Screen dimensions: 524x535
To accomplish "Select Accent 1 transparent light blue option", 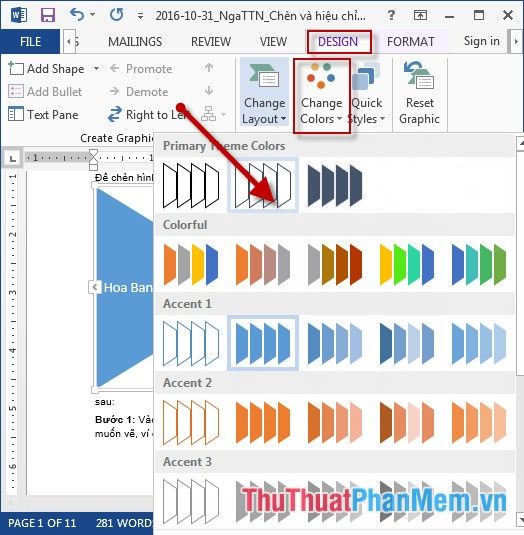I will [x=479, y=343].
